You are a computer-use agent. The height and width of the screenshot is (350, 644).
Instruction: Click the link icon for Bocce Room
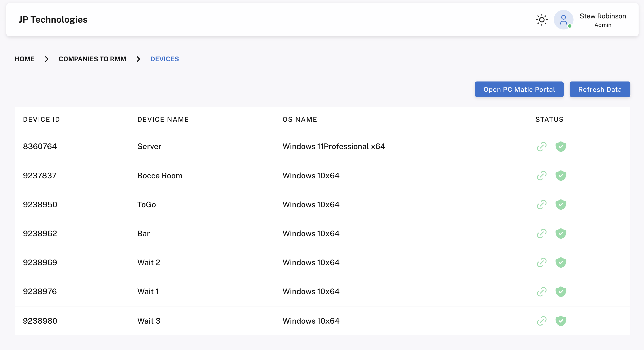pos(542,176)
